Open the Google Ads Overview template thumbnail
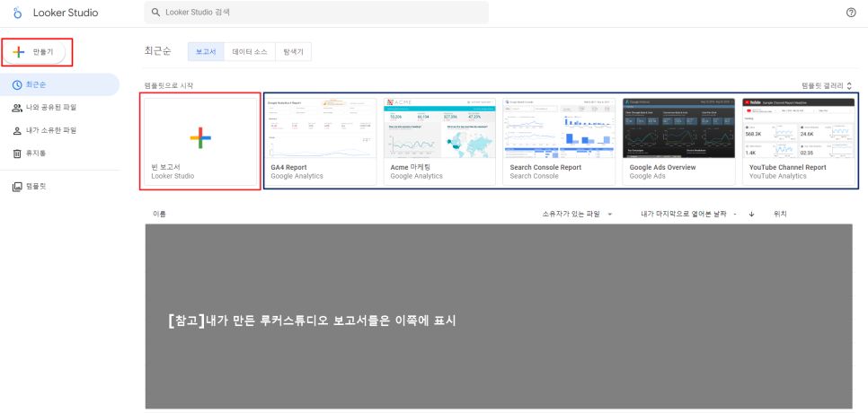Viewport: 868px width, 413px height. 678,128
